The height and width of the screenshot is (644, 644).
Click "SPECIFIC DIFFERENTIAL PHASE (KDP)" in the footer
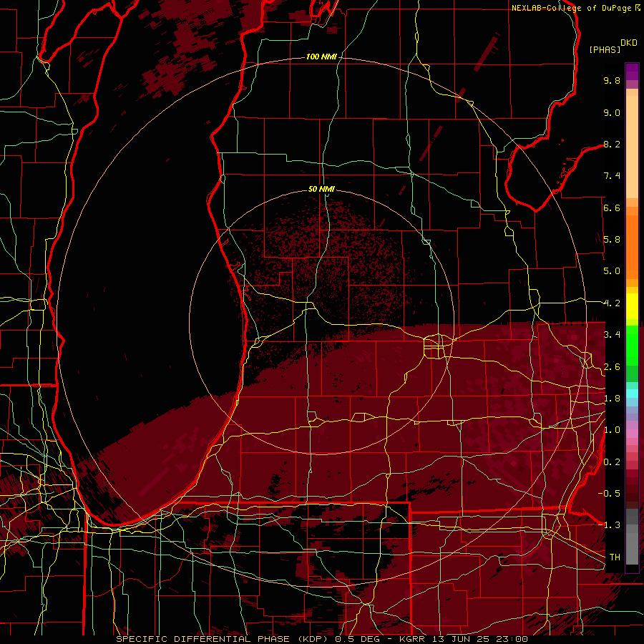pyautogui.click(x=223, y=639)
